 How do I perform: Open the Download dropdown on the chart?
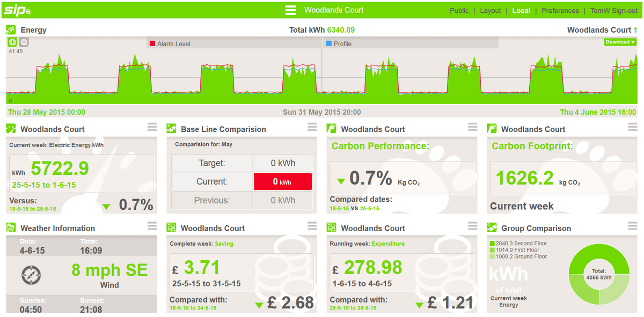click(x=620, y=42)
